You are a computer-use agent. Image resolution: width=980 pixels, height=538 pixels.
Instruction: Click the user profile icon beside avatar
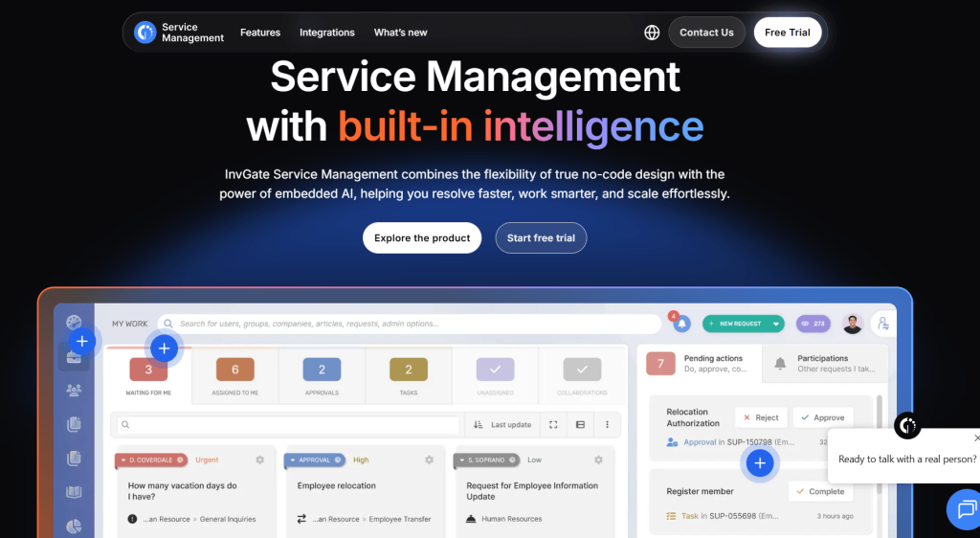(883, 324)
